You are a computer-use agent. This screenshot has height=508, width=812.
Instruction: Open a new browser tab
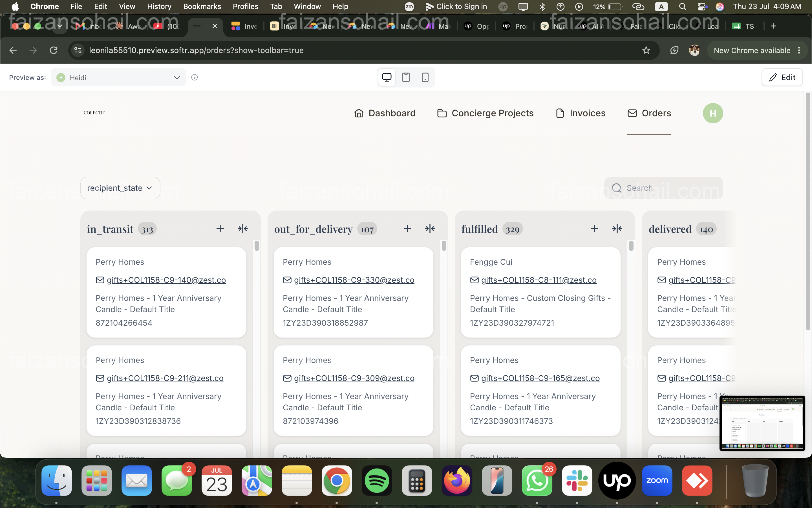[x=773, y=26]
